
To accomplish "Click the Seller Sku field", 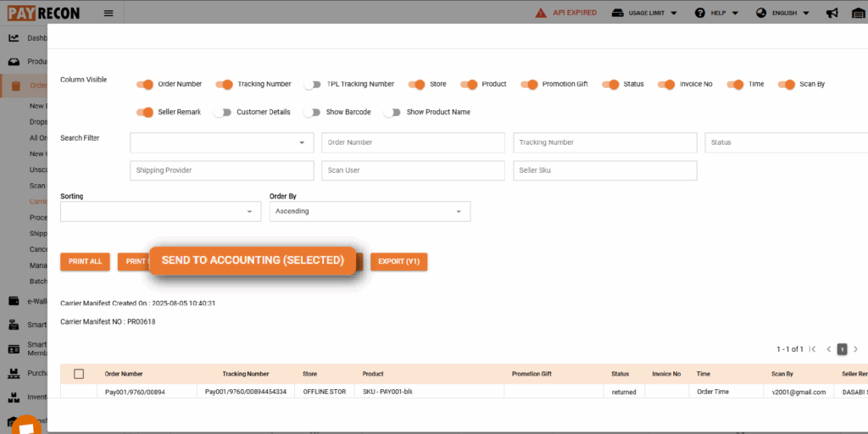I will coord(605,170).
